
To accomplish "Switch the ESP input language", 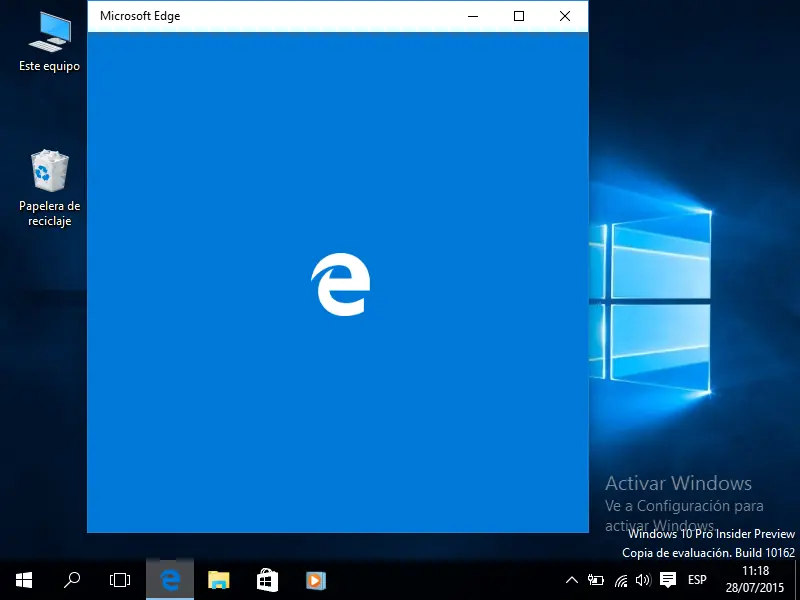I will click(x=697, y=580).
